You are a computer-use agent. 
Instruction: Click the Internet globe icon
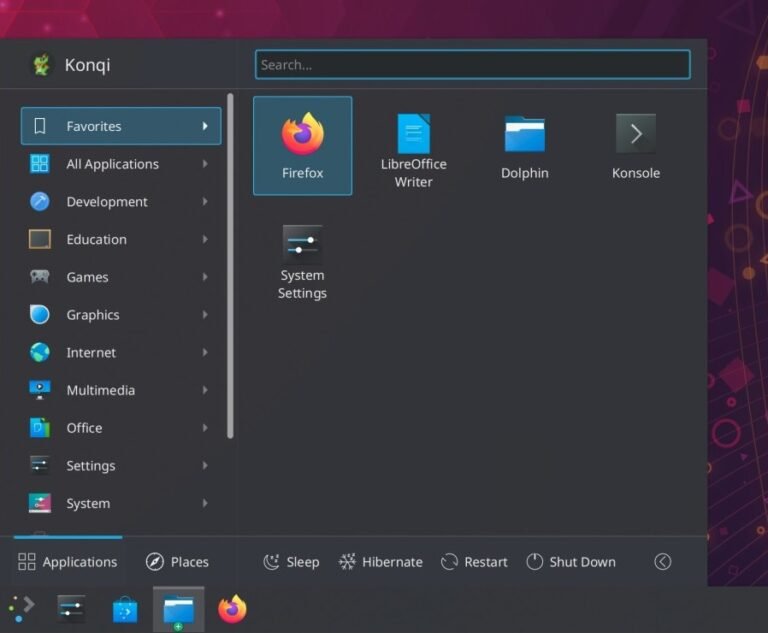[40, 352]
